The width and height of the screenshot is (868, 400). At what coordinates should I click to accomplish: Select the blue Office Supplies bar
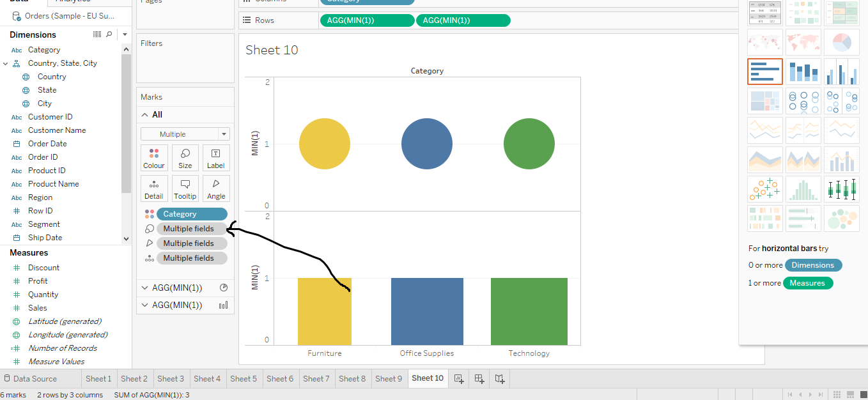(427, 311)
